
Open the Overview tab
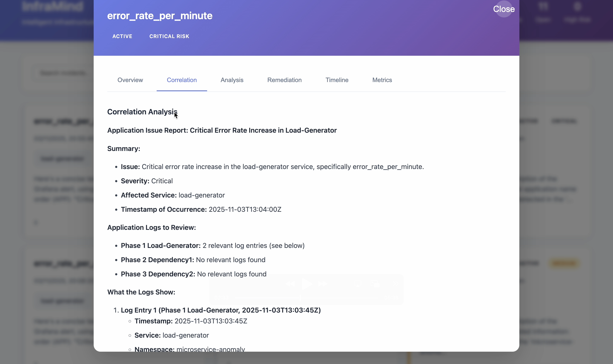130,80
